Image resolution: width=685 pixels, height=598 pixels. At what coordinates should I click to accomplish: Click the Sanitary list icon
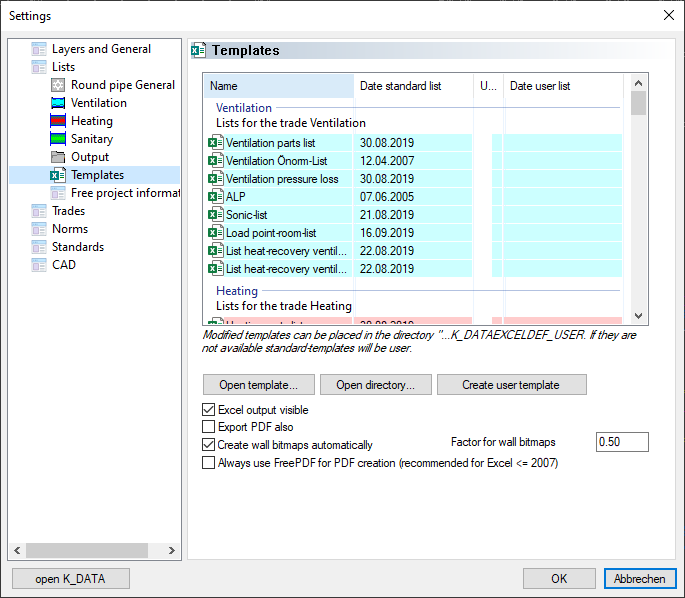(x=58, y=139)
